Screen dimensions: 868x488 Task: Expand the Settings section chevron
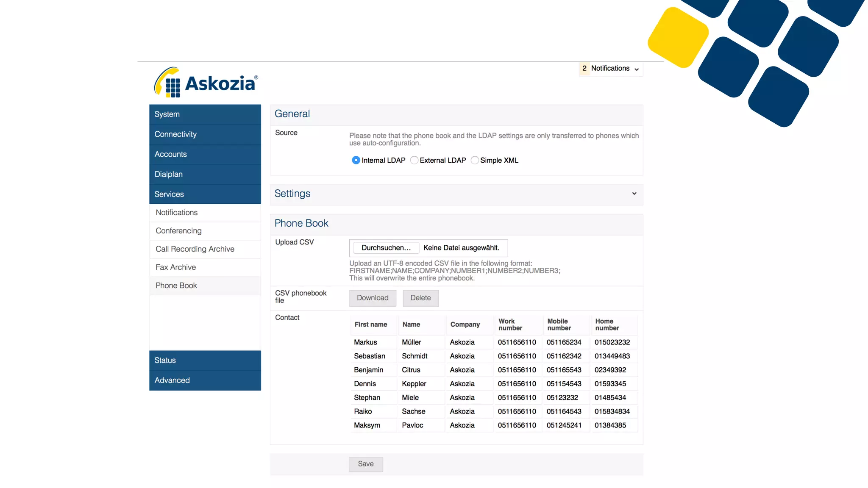pyautogui.click(x=634, y=194)
